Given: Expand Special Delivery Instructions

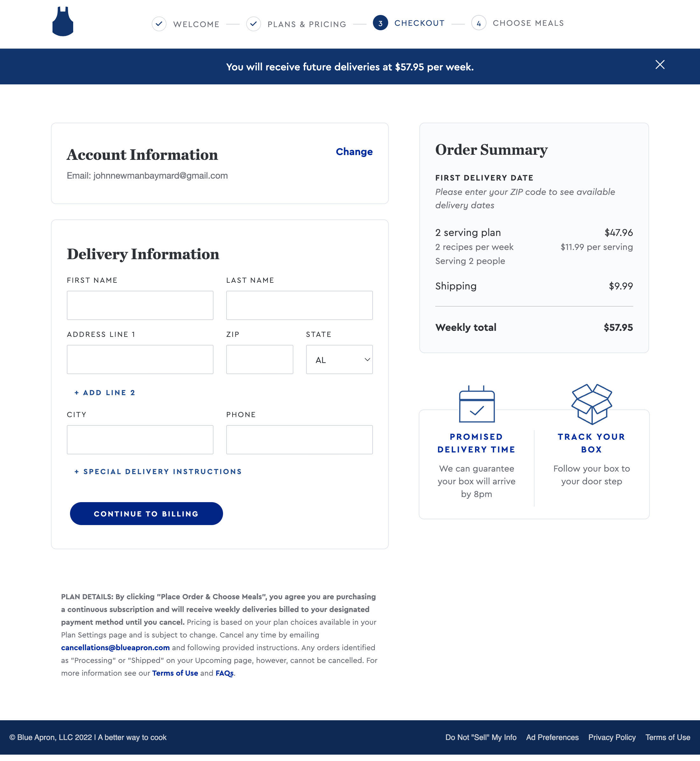Looking at the screenshot, I should (x=157, y=472).
